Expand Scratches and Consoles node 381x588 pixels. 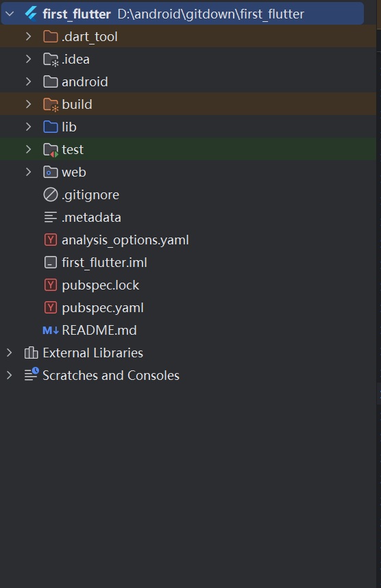point(10,375)
